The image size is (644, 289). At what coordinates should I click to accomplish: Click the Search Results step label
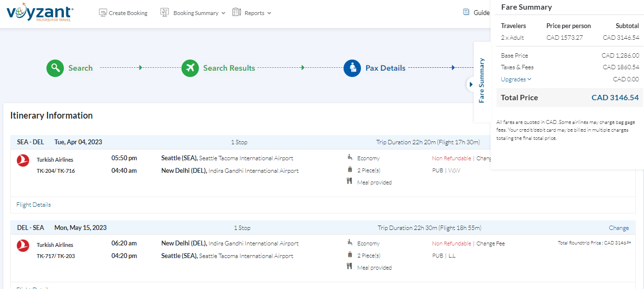click(x=229, y=68)
